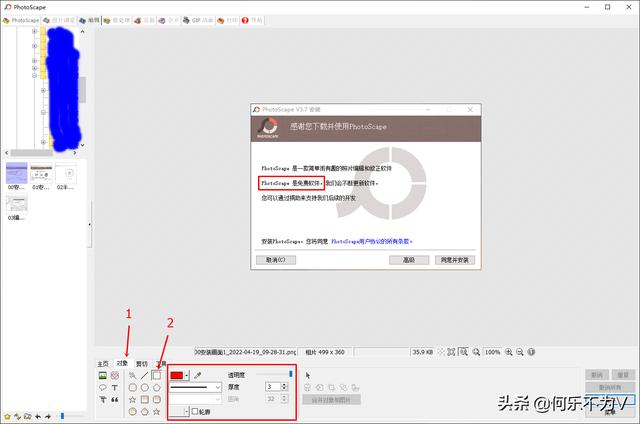This screenshot has width=640, height=424.
Task: Select the outlined star shape tool
Action: pos(133,400)
